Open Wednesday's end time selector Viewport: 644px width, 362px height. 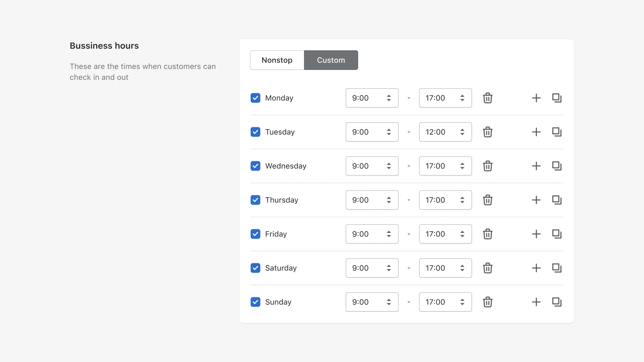coord(446,166)
